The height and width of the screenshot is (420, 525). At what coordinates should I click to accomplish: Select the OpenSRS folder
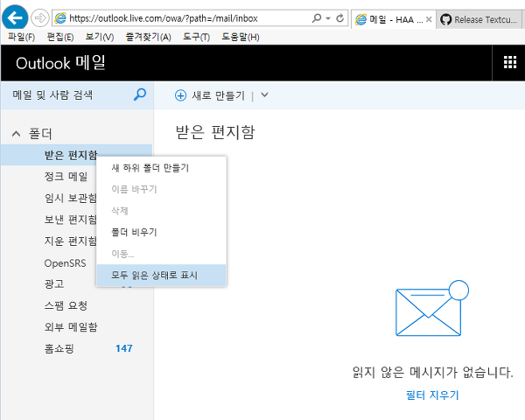pos(65,262)
